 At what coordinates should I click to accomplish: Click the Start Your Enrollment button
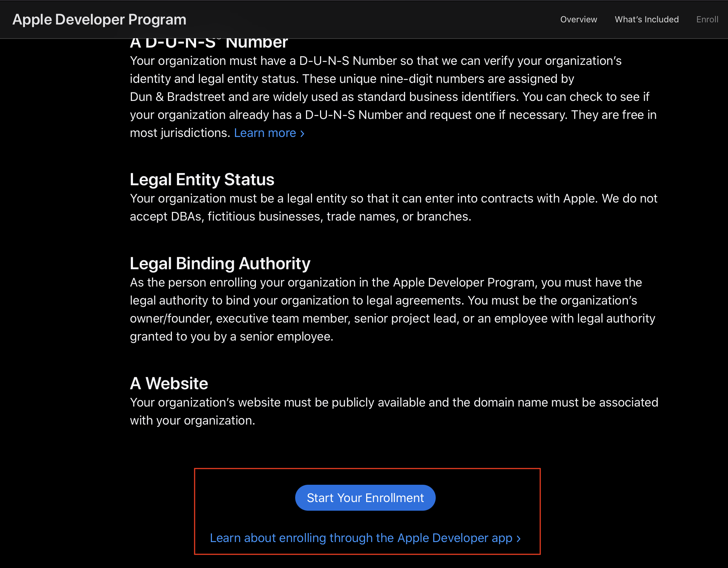pyautogui.click(x=365, y=498)
